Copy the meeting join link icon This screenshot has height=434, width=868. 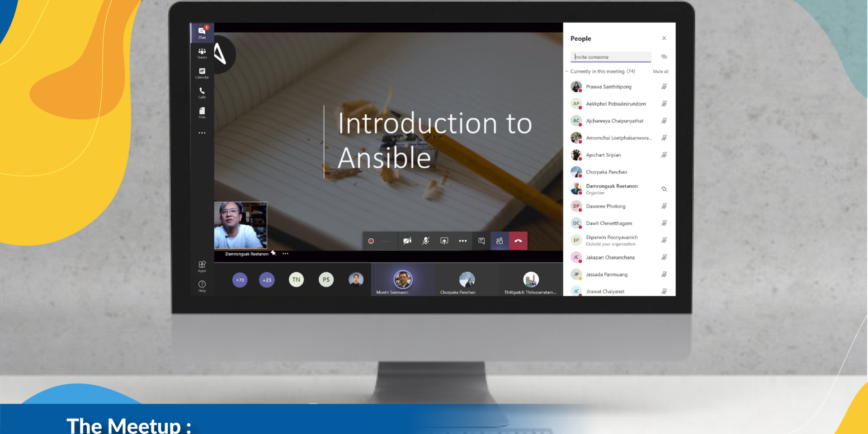pyautogui.click(x=664, y=57)
